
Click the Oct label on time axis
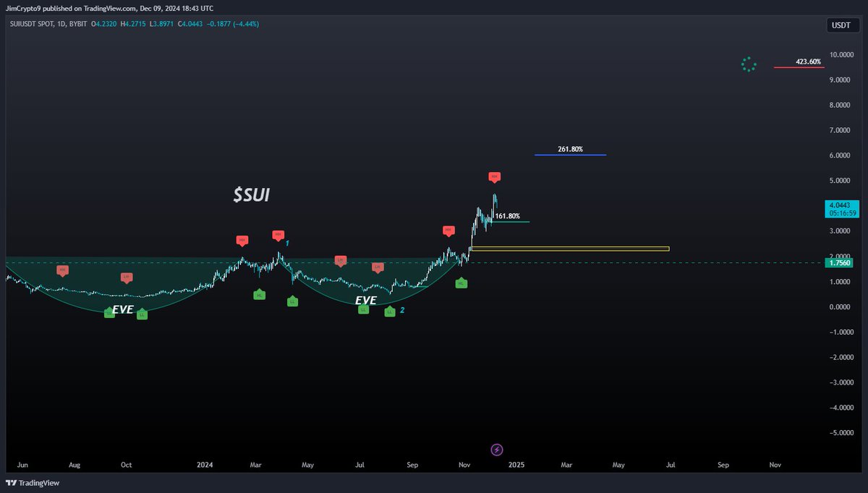coord(127,466)
